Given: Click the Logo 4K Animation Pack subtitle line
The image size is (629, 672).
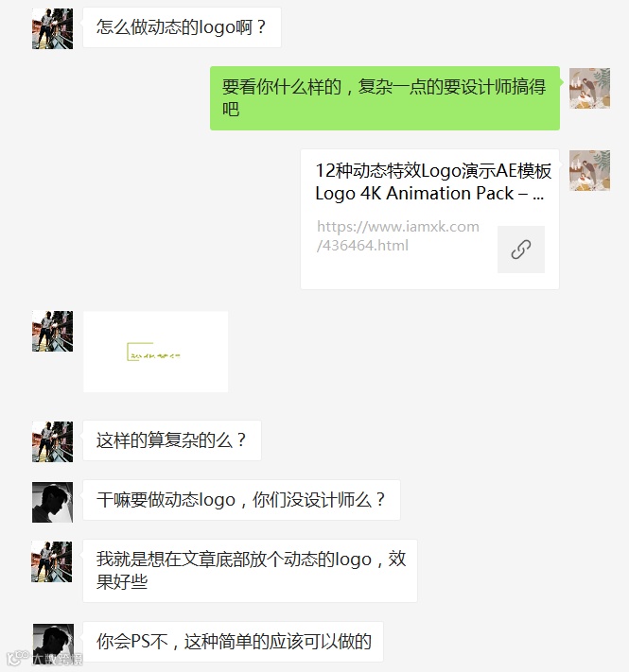Looking at the screenshot, I should pyautogui.click(x=429, y=194).
